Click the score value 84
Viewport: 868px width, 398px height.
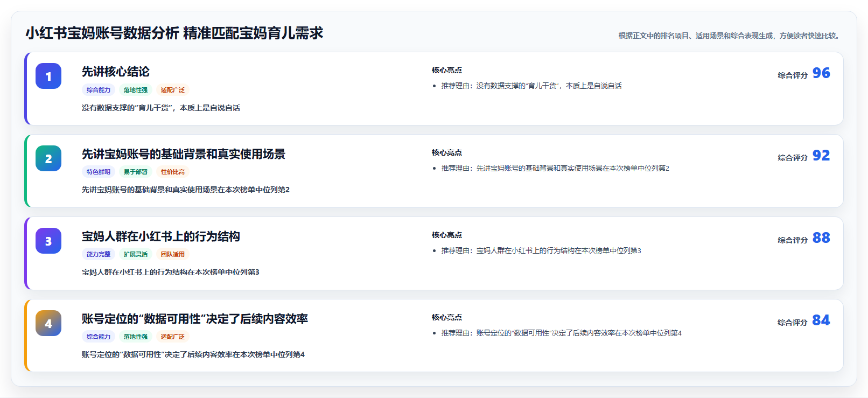tap(821, 320)
